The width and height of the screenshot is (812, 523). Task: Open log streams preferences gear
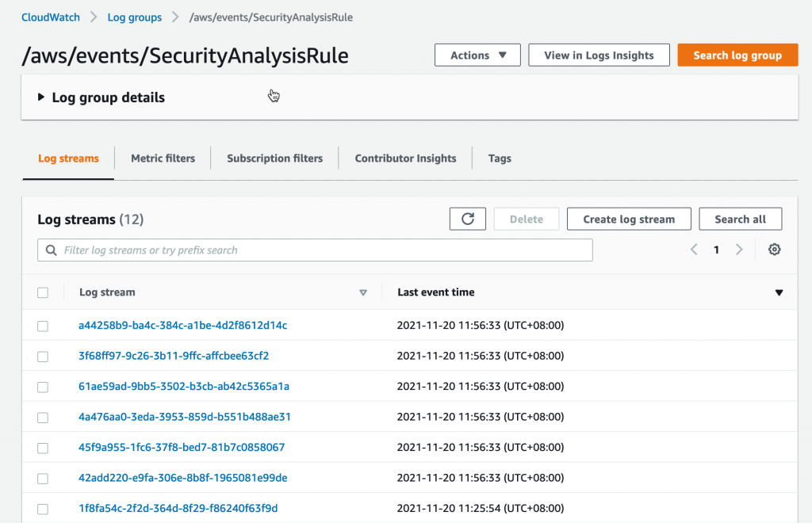[x=775, y=249]
